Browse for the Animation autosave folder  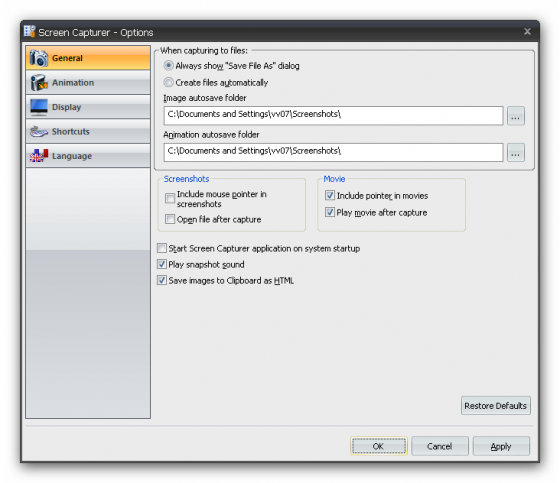click(515, 153)
